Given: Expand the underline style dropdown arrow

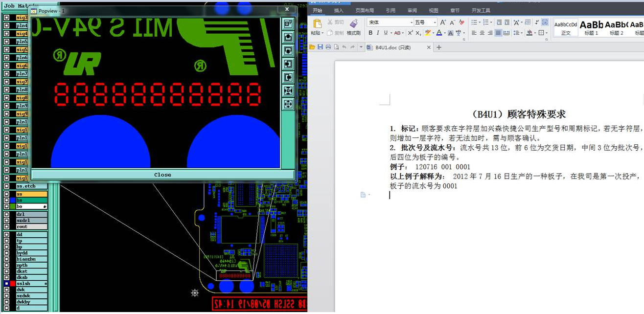Looking at the screenshot, I should [391, 33].
